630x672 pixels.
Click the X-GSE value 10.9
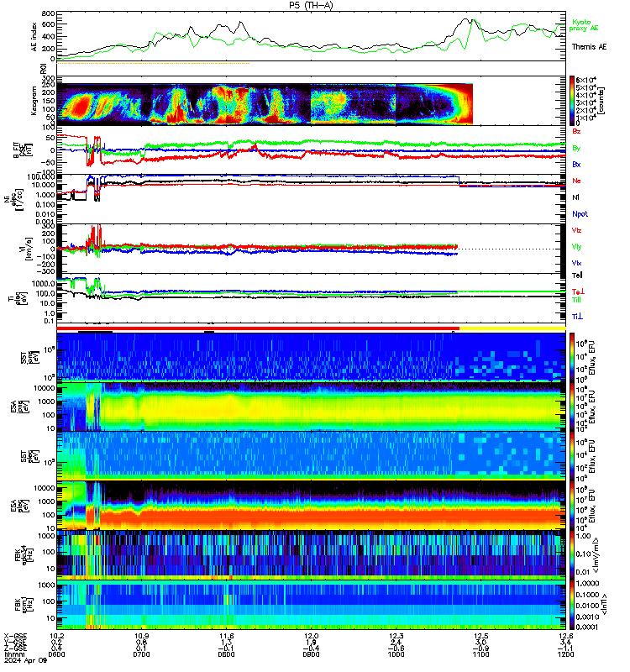coord(141,636)
